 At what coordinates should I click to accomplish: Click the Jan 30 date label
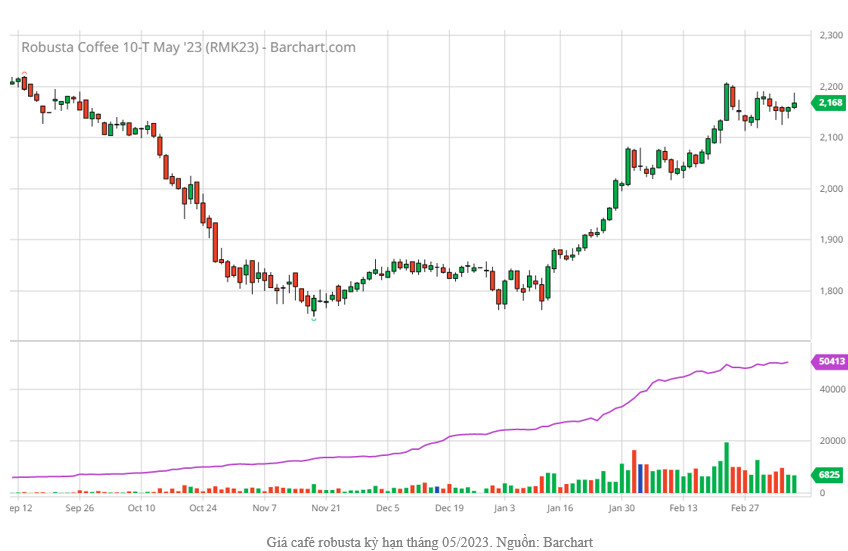(621, 508)
